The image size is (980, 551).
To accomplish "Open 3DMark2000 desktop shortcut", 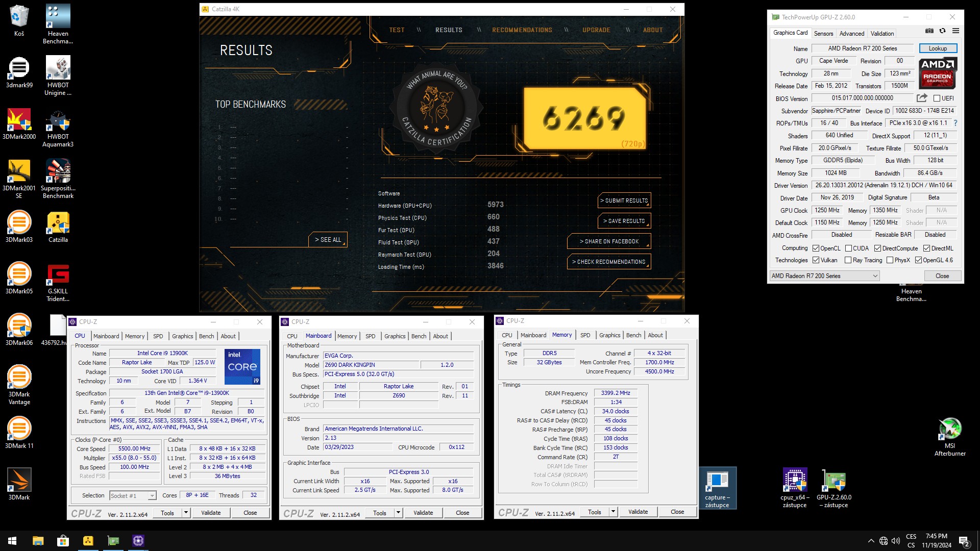I will coord(19,123).
